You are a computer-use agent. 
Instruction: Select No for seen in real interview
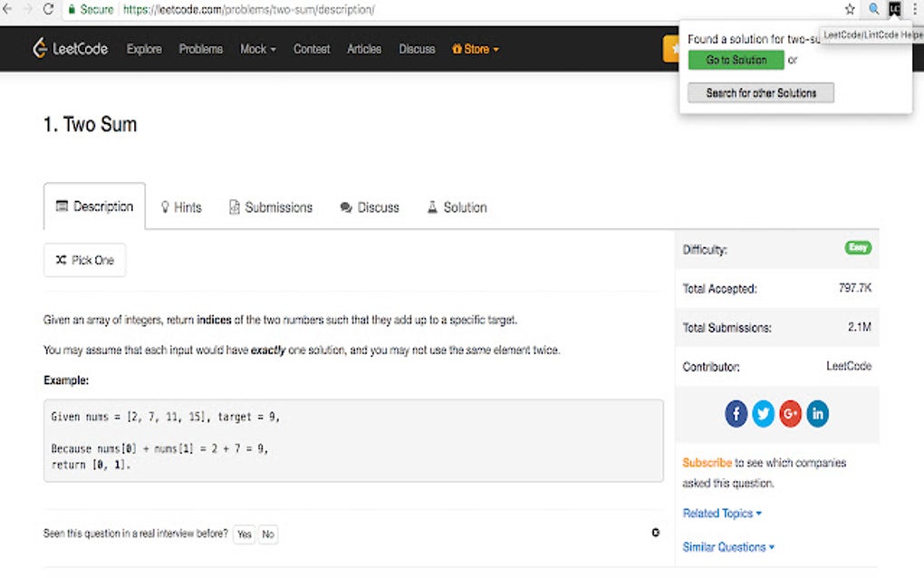[267, 534]
